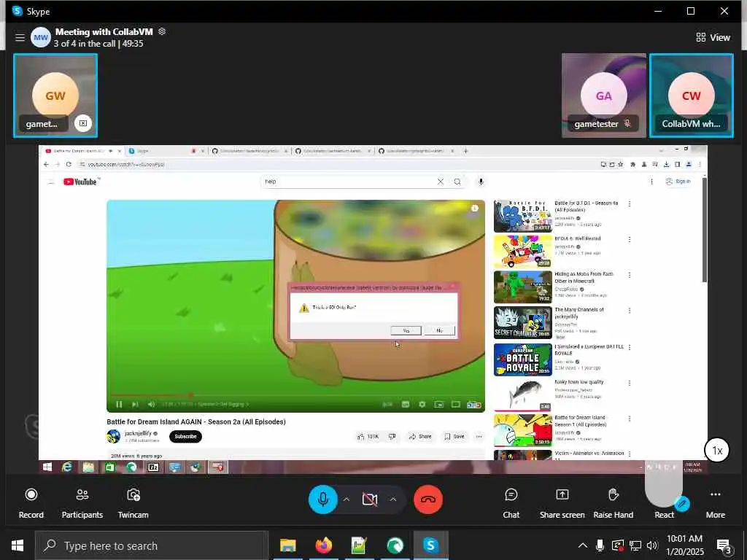Image resolution: width=747 pixels, height=560 pixels.
Task: Mute the microphone in Skype call
Action: 322,499
